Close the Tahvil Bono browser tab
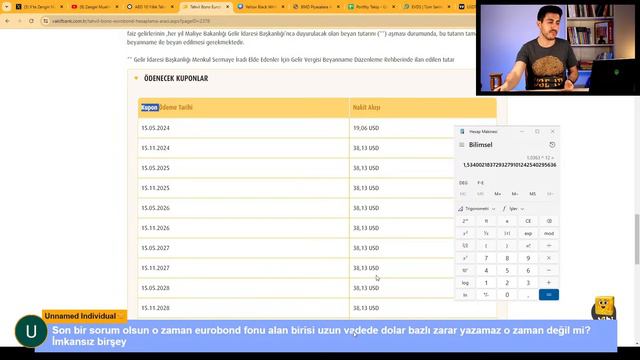 [227, 7]
